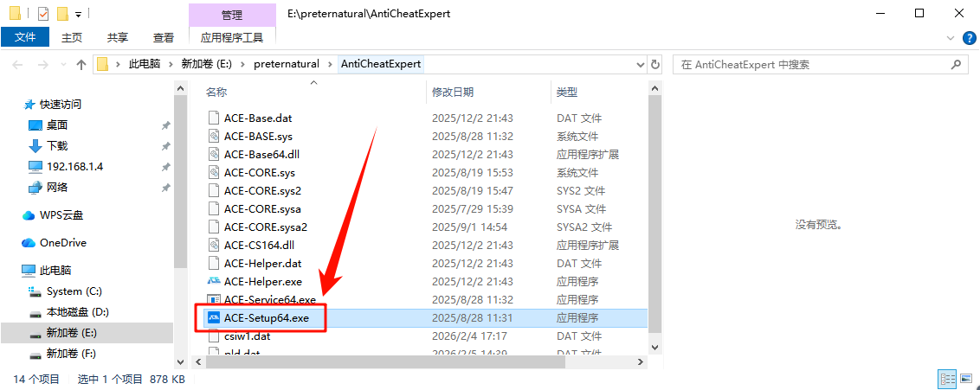Sort by the 类型 column header

567,93
